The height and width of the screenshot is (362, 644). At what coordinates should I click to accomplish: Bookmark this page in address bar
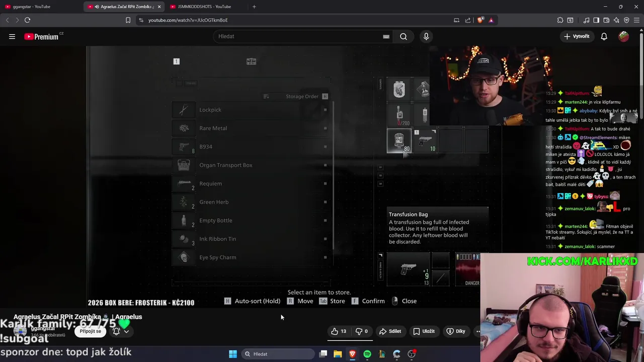coord(128,20)
